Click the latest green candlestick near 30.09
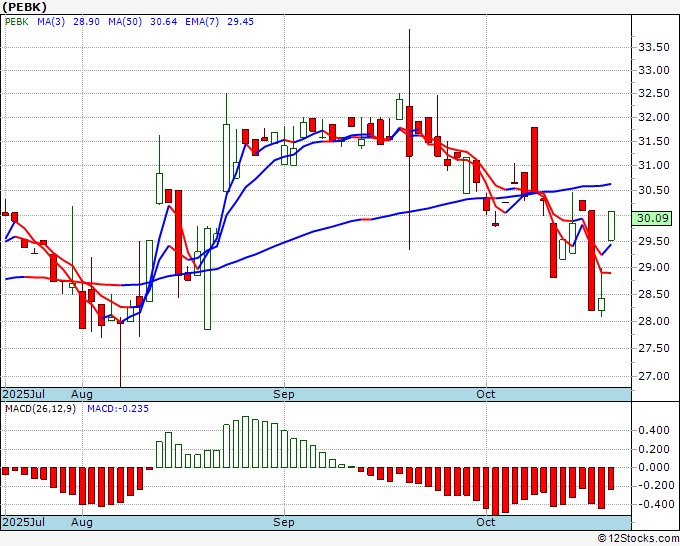Viewport: 680px width, 546px height. pos(611,226)
